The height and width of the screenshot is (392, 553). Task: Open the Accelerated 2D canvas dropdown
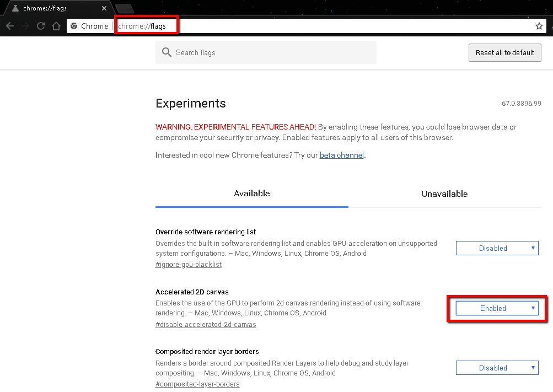(497, 308)
